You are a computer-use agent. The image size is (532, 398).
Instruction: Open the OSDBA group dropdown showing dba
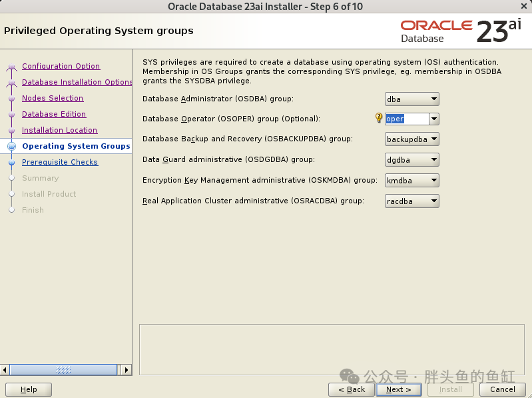click(x=412, y=99)
